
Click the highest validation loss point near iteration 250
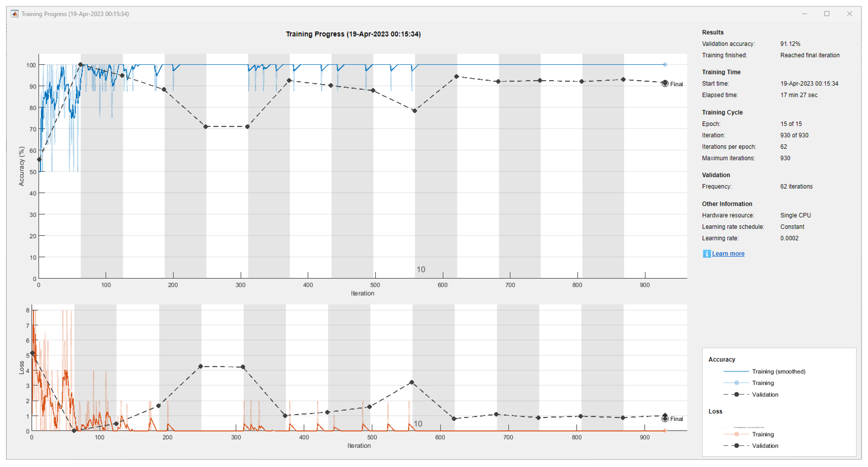(200, 366)
